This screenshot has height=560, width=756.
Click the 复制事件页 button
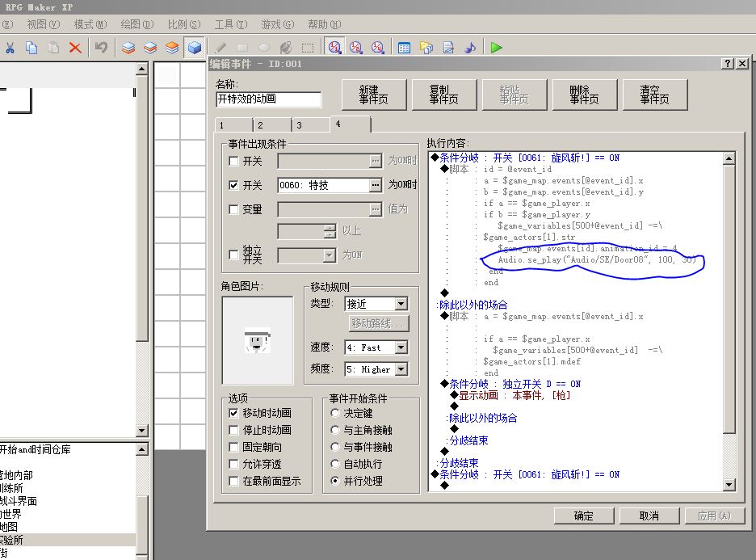pos(444,95)
